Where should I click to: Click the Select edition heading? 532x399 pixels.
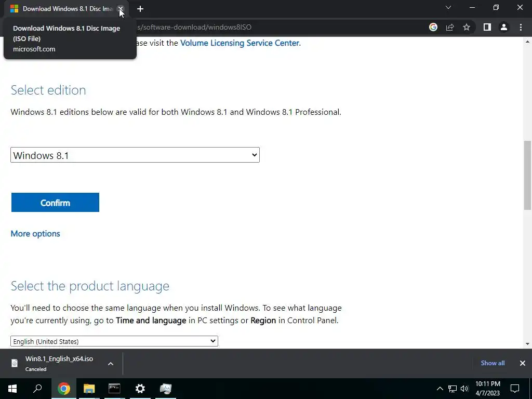(48, 90)
